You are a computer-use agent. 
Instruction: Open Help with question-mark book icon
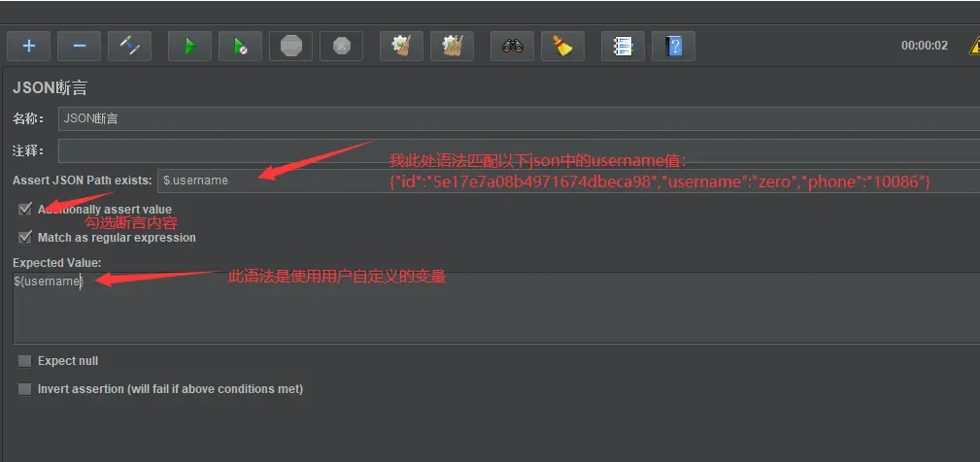(674, 47)
